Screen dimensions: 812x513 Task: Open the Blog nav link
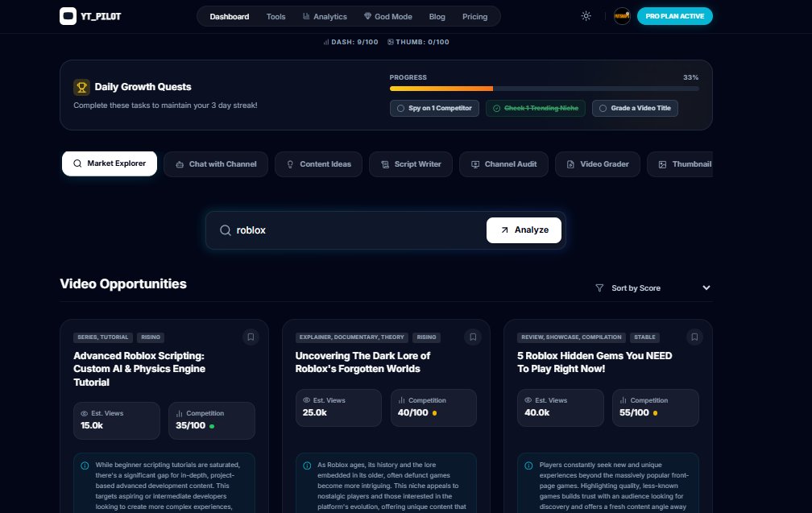click(x=437, y=17)
